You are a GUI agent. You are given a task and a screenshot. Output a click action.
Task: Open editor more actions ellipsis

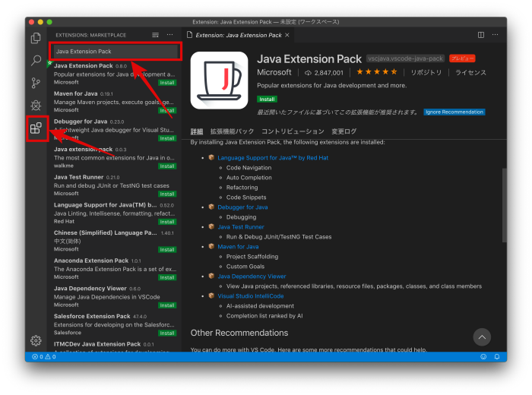coord(495,35)
